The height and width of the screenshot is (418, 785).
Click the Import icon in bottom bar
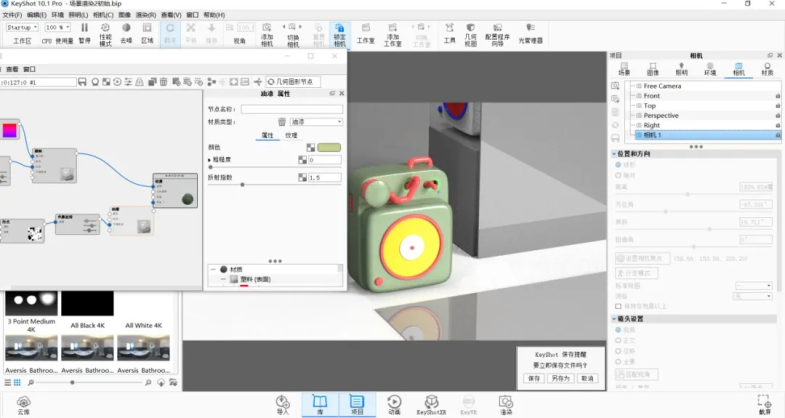[282, 402]
